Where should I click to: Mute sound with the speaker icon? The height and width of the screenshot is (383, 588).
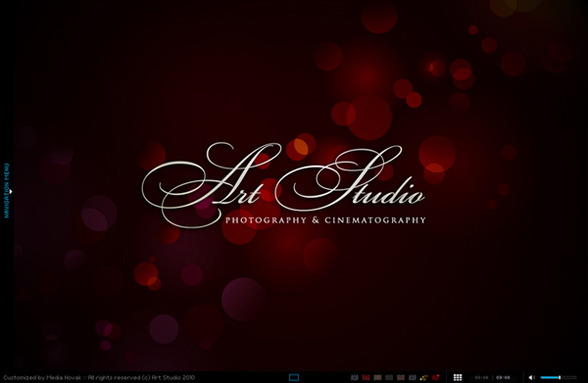click(531, 377)
